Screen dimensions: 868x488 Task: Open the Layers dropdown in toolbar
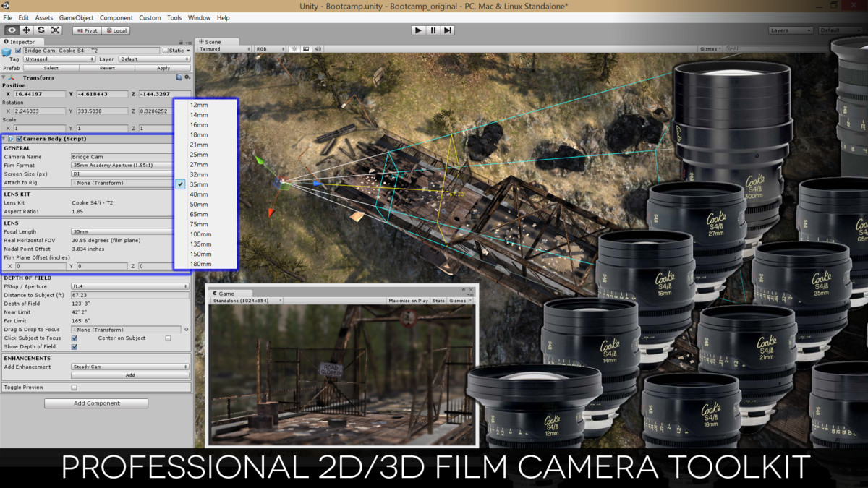(x=791, y=30)
